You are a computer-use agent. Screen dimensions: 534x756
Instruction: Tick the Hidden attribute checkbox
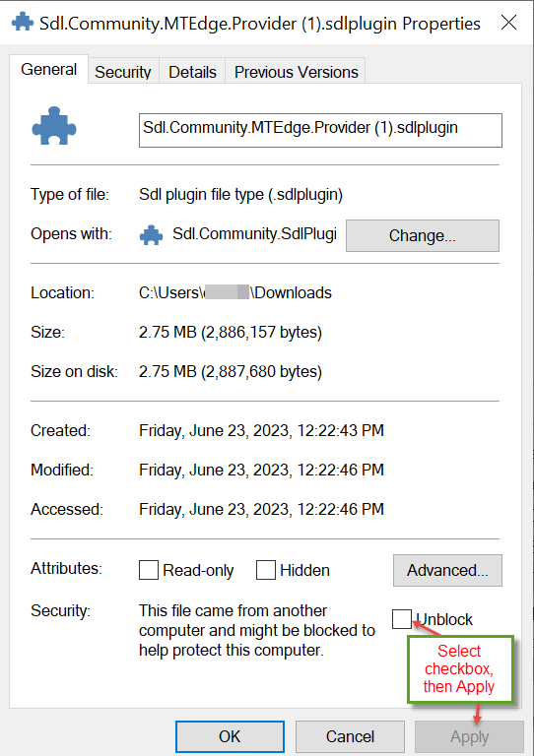click(x=266, y=570)
